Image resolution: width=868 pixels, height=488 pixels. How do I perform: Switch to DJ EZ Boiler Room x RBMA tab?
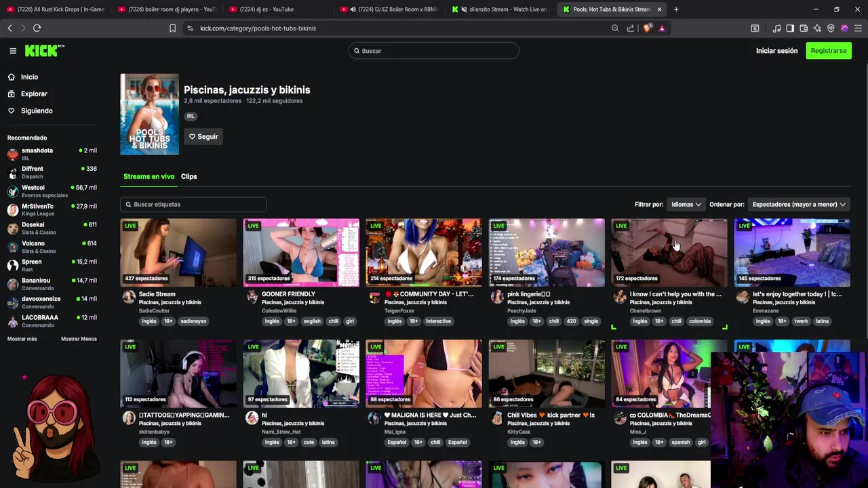(x=390, y=9)
